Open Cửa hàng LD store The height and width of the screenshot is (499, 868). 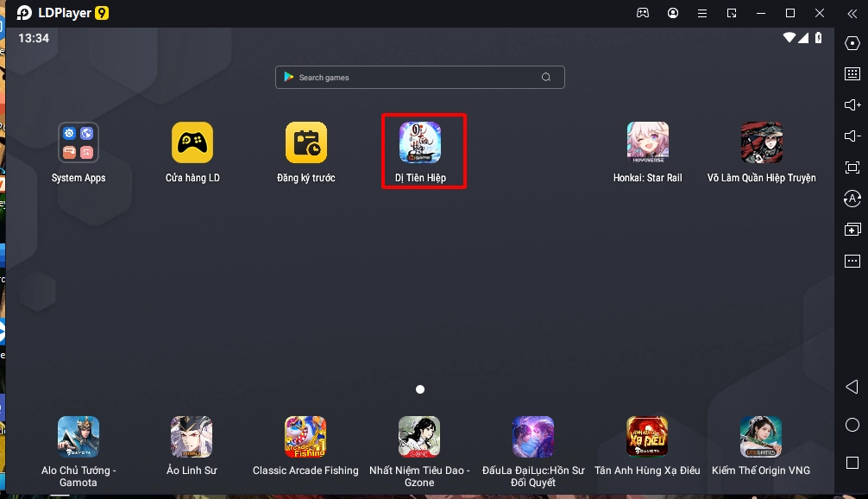192,143
